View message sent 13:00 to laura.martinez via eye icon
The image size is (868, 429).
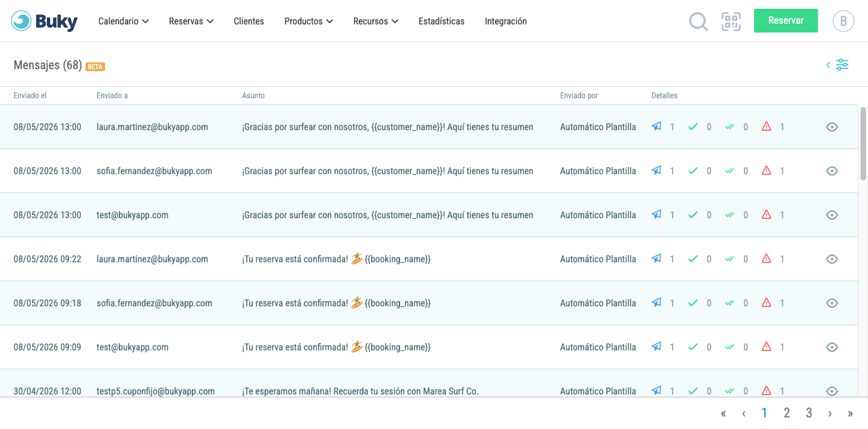pyautogui.click(x=832, y=127)
